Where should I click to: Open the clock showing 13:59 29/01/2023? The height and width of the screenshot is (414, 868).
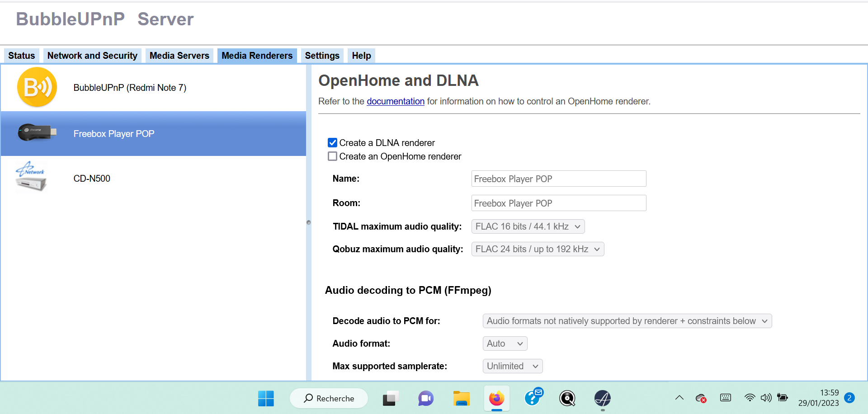tap(818, 398)
